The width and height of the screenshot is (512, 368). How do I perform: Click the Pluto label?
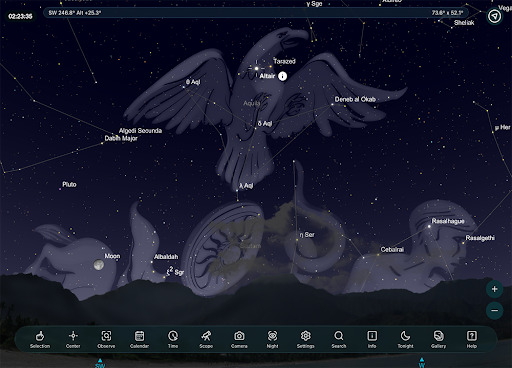[x=69, y=184]
